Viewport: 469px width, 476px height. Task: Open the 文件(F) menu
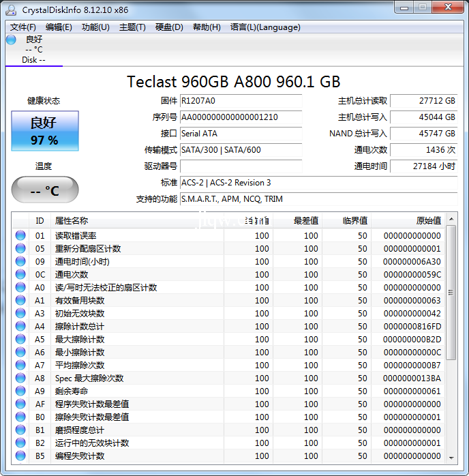pos(23,27)
